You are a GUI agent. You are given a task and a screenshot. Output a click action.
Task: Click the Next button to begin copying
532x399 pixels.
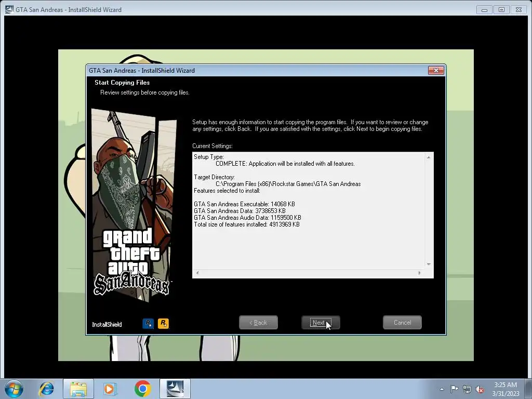(321, 322)
